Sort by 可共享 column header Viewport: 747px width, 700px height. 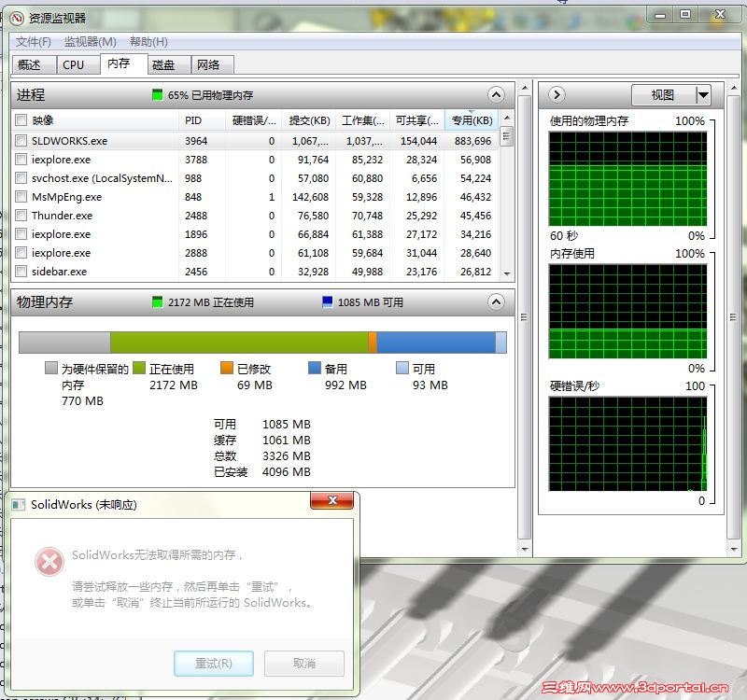click(x=417, y=120)
